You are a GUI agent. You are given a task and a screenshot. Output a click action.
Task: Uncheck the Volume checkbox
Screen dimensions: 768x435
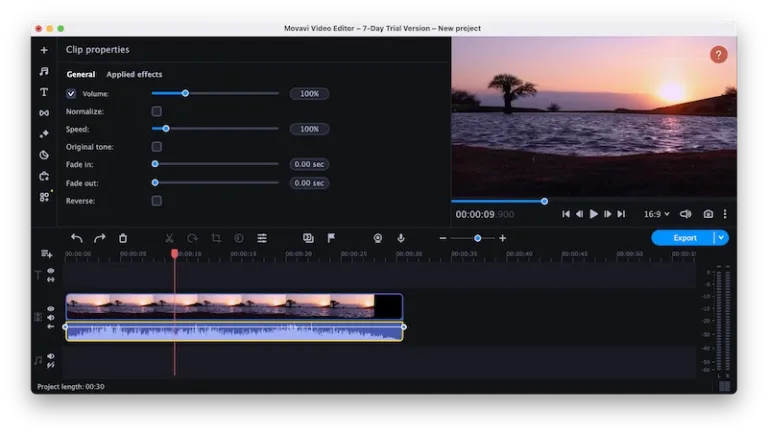(71, 94)
